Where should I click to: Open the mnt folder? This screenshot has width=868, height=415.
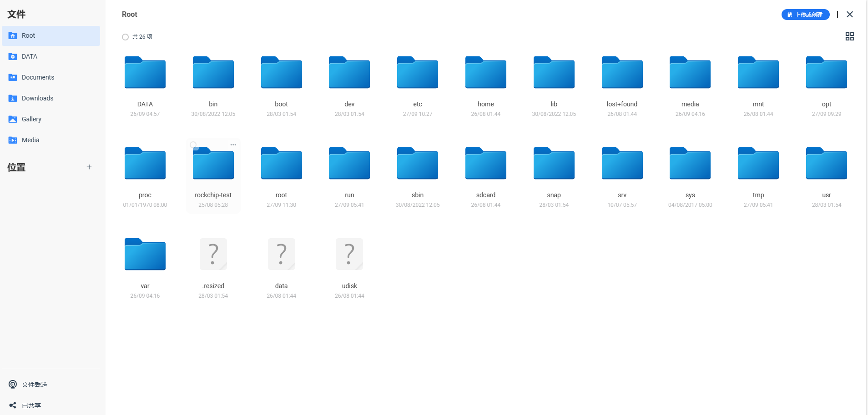[x=758, y=72]
